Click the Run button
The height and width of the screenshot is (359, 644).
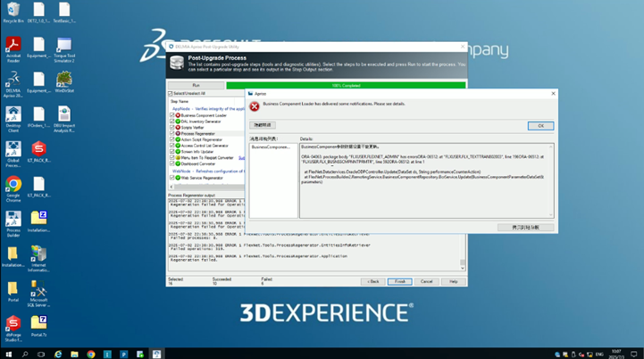click(196, 86)
